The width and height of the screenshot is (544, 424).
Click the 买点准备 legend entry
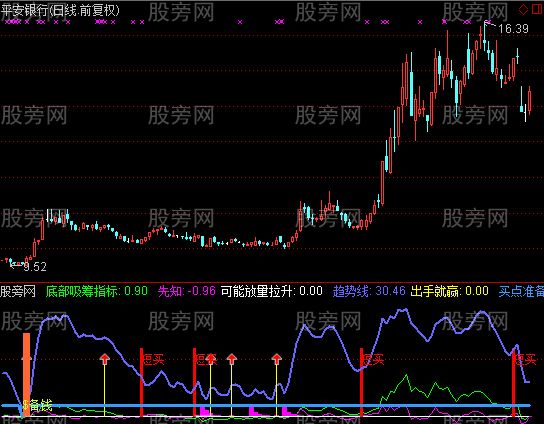coord(521,291)
